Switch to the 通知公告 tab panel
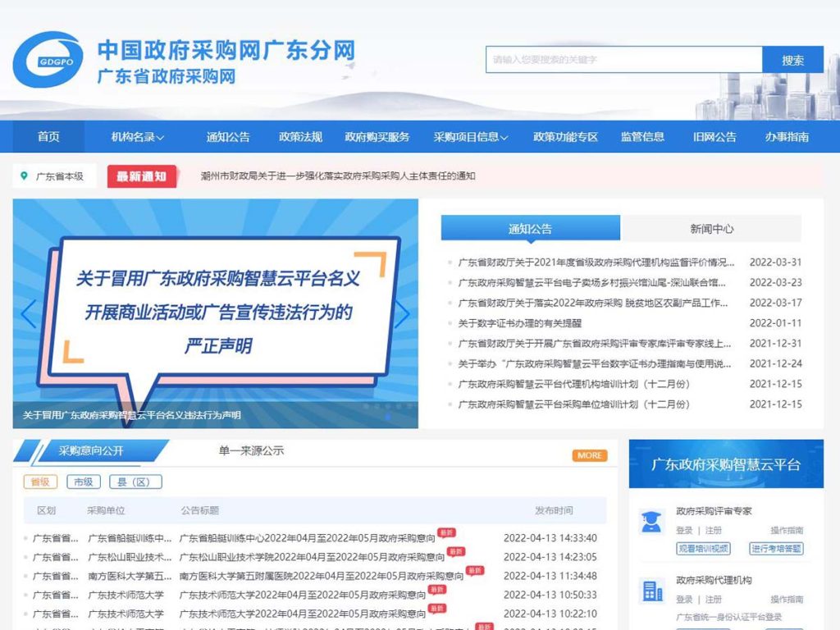Image resolution: width=840 pixels, height=630 pixels. (x=531, y=229)
